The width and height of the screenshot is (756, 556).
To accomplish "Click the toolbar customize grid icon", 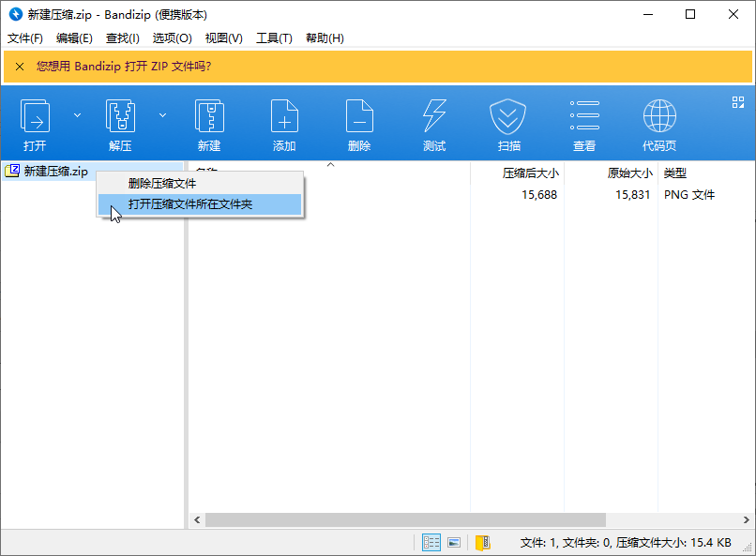I will point(737,102).
